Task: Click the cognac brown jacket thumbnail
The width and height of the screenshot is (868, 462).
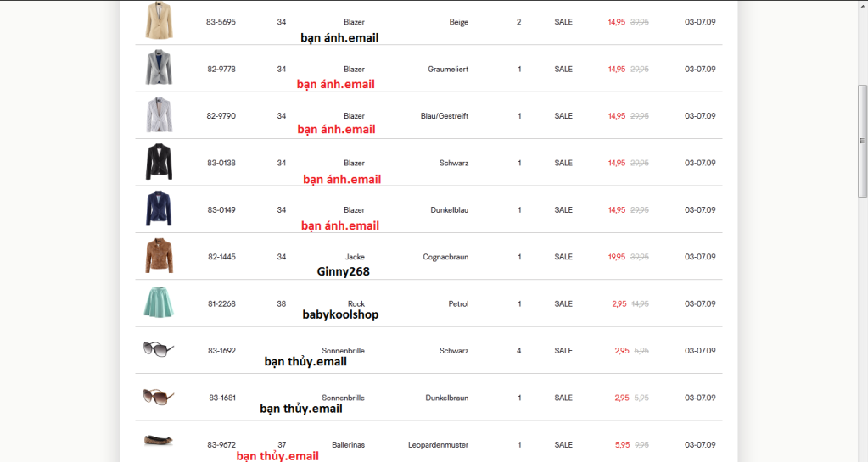Action: tap(159, 256)
